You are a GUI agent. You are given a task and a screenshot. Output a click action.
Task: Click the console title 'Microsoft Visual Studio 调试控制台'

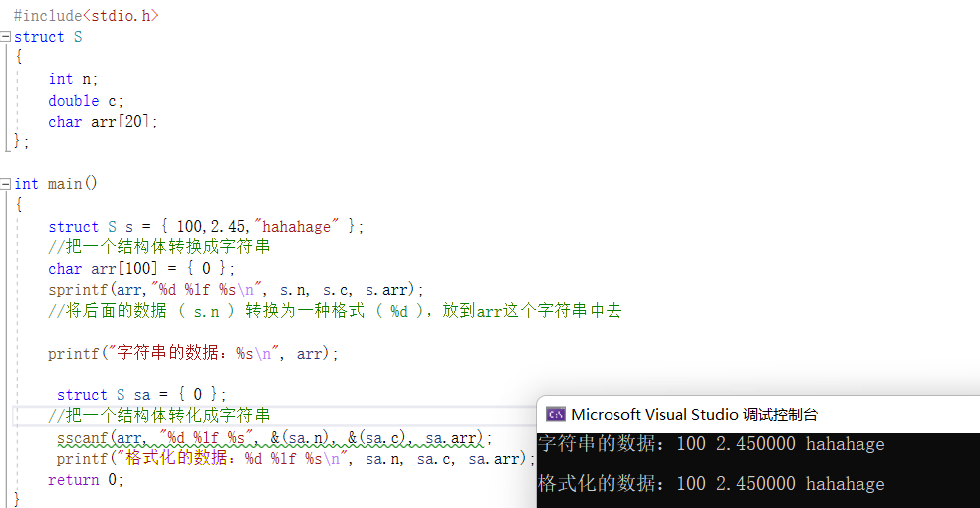(694, 415)
